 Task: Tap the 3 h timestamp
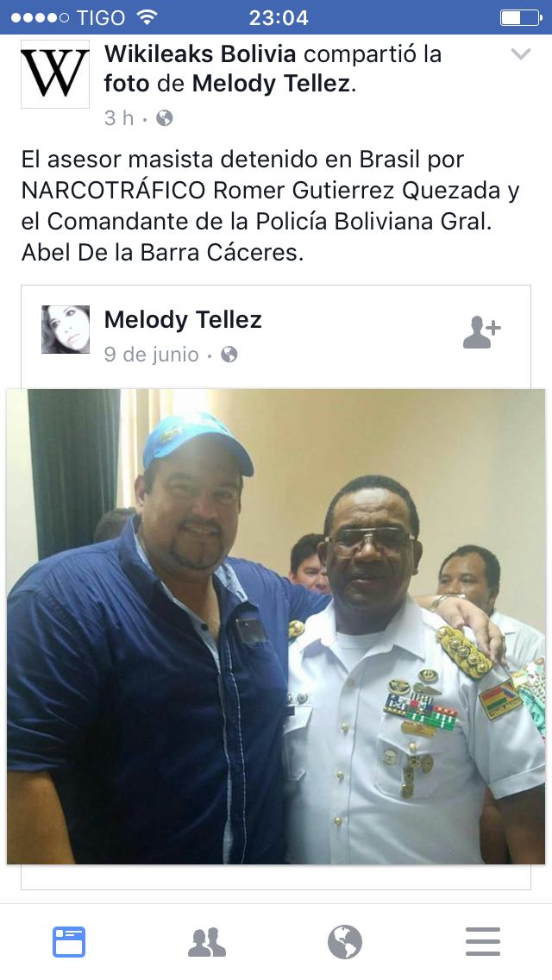119,118
